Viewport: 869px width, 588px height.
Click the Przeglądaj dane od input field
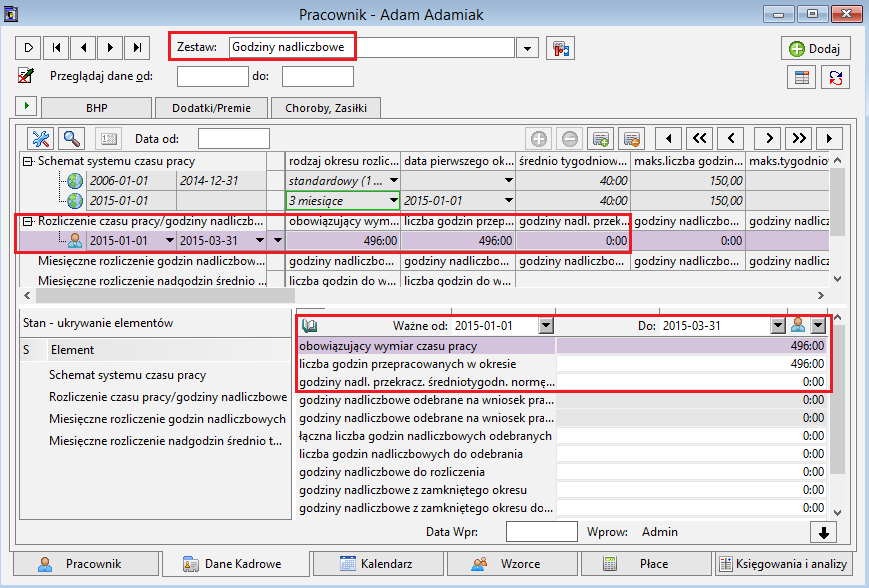213,76
